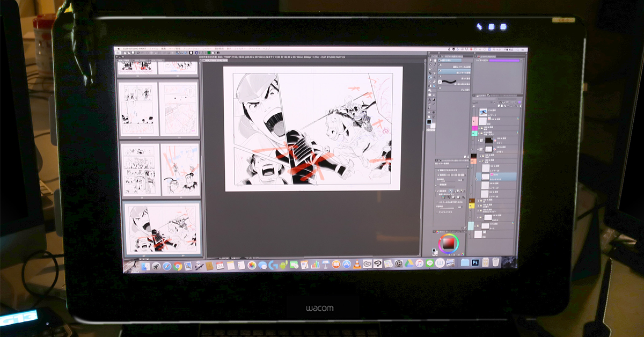Open Photoshop from the Dock
The image size is (644, 337).
[475, 263]
